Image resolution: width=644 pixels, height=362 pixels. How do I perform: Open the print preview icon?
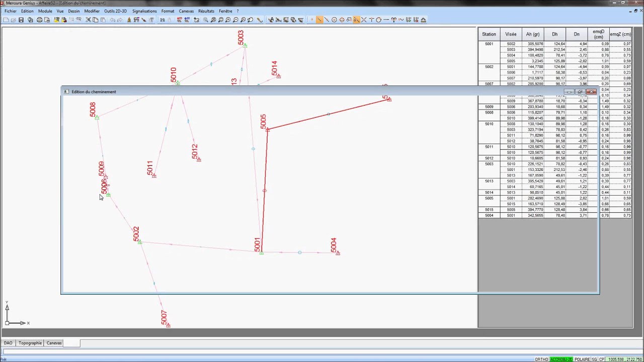[x=47, y=20]
